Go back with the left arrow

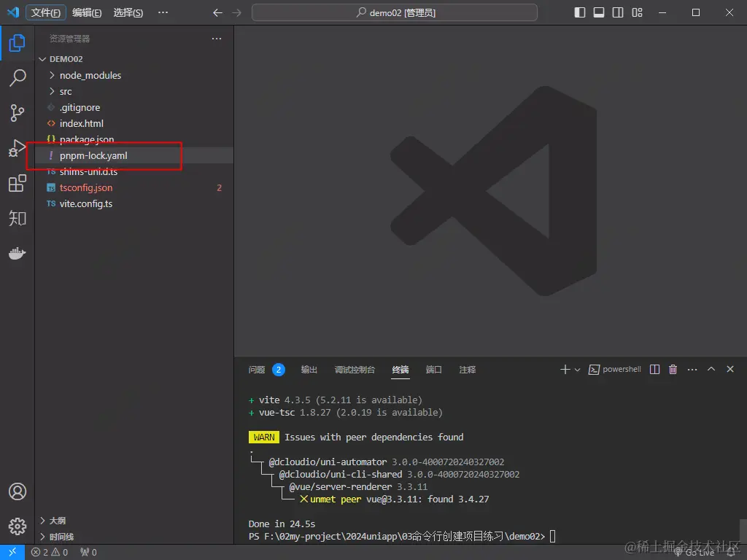coord(217,13)
